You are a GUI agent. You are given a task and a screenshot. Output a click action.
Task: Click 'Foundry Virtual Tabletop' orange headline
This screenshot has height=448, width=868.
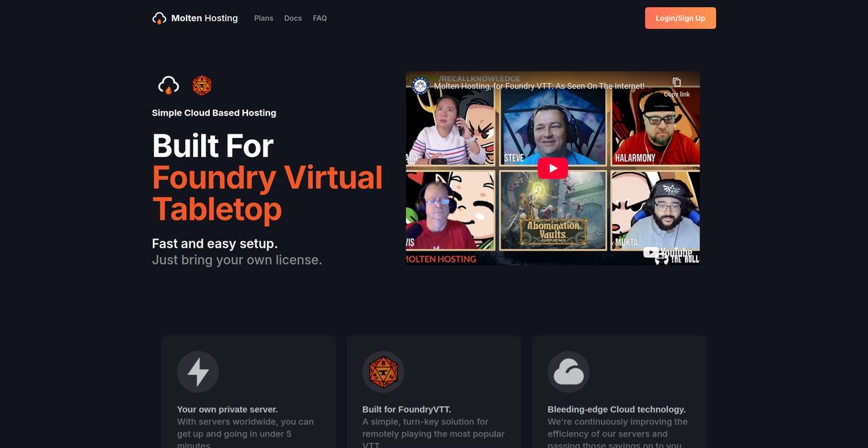(x=267, y=194)
